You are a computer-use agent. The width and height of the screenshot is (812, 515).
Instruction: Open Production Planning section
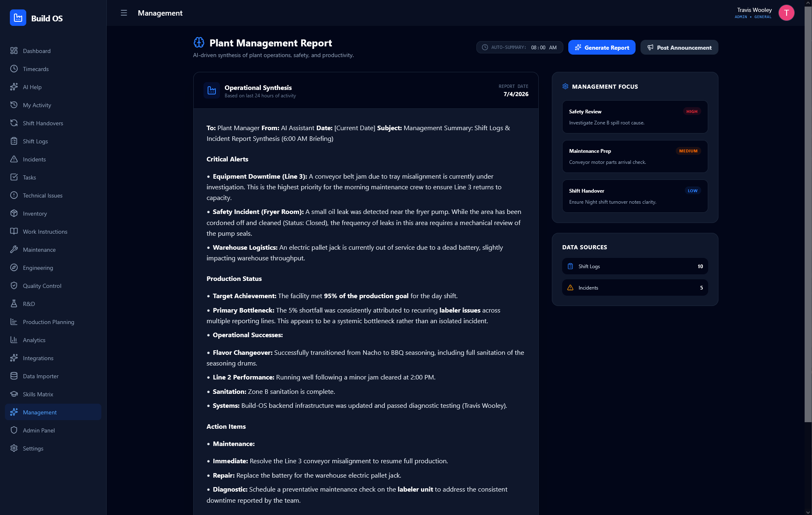pyautogui.click(x=53, y=322)
